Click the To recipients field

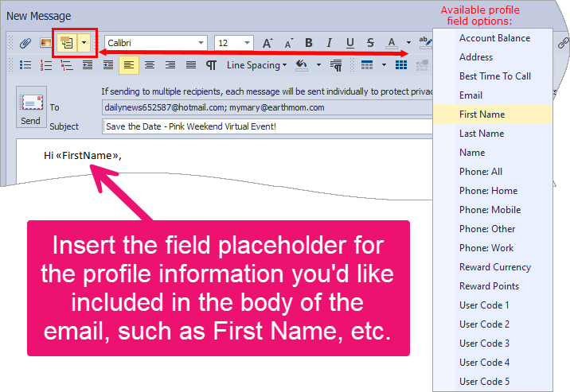[x=267, y=107]
